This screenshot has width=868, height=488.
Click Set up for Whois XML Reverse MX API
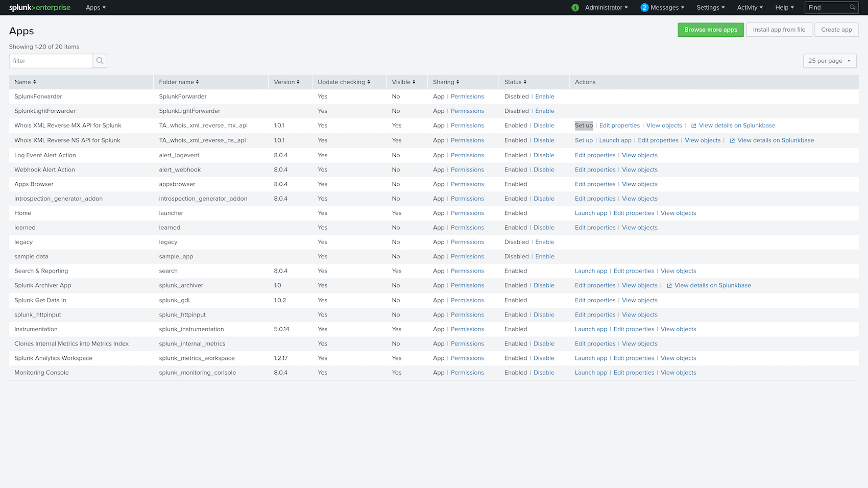pyautogui.click(x=584, y=126)
